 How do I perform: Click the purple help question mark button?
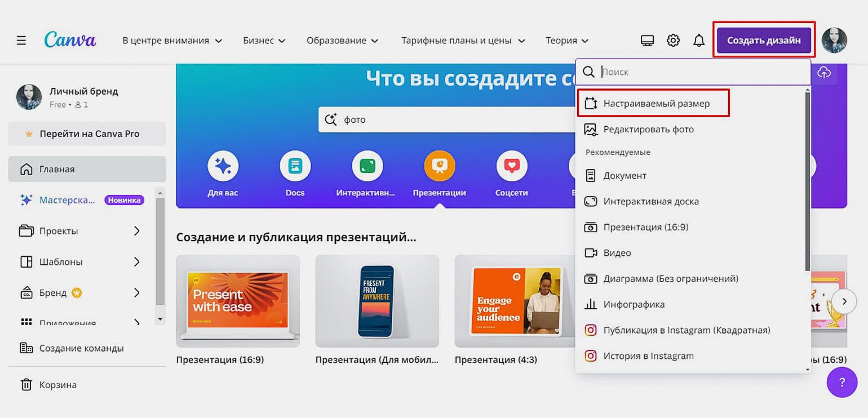842,383
